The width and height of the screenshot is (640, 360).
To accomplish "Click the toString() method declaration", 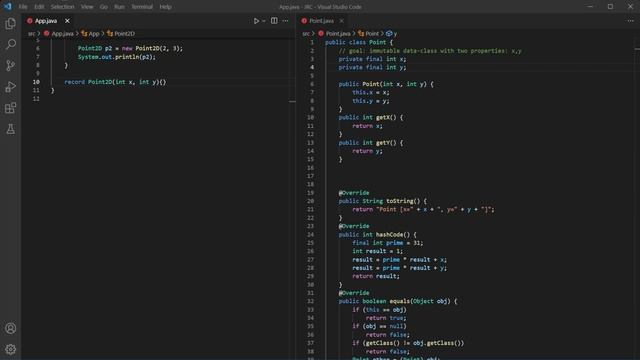I will 382,201.
